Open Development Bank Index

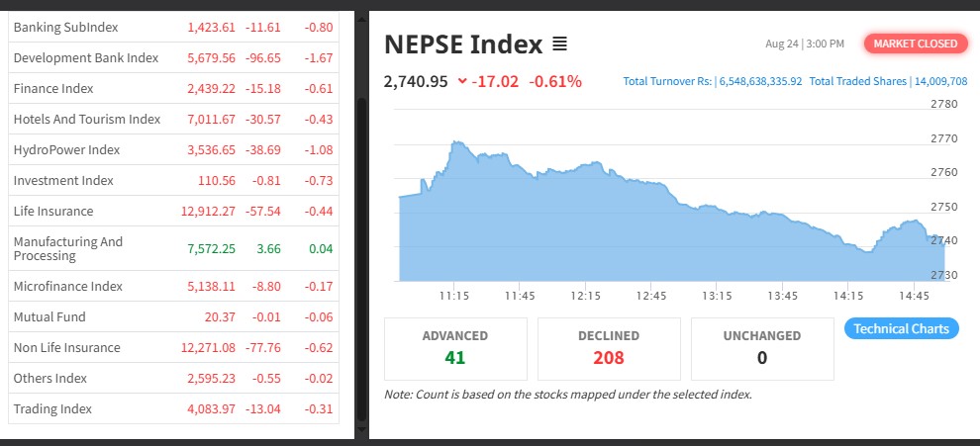point(86,57)
